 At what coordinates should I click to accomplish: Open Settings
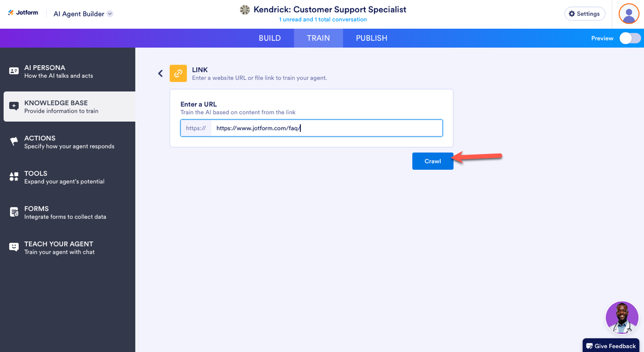[x=584, y=14]
